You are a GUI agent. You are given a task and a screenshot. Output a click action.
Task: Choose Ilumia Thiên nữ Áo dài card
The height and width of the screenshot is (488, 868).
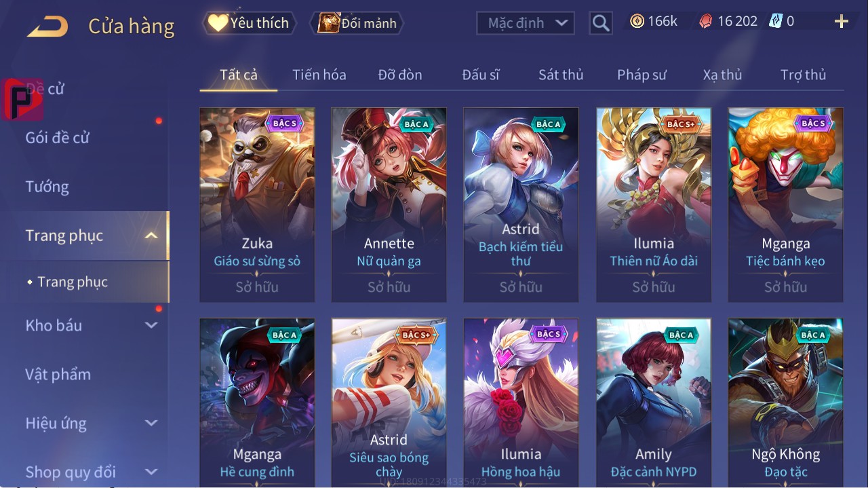[x=654, y=205]
